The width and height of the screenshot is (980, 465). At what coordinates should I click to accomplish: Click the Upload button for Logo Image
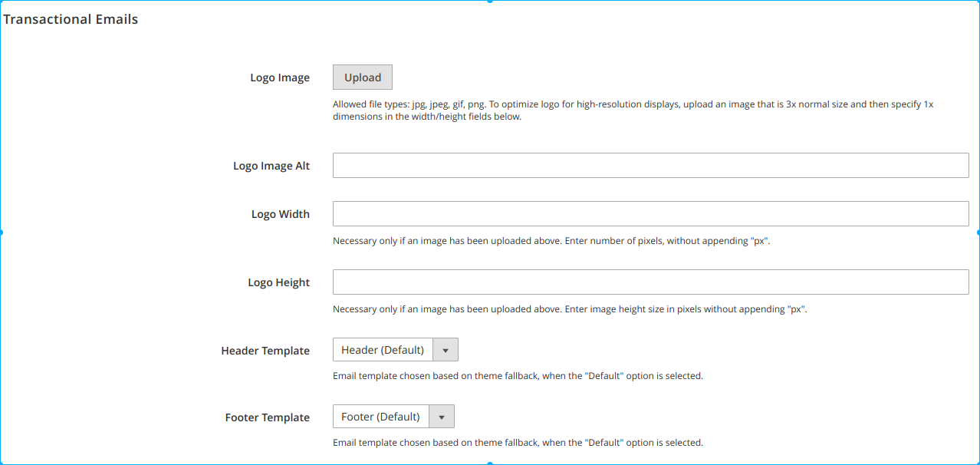[x=362, y=77]
